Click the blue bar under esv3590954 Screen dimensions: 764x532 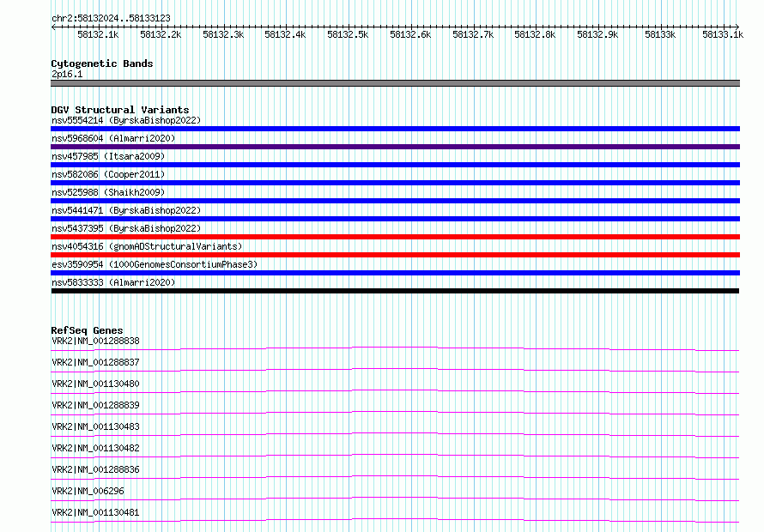395,273
